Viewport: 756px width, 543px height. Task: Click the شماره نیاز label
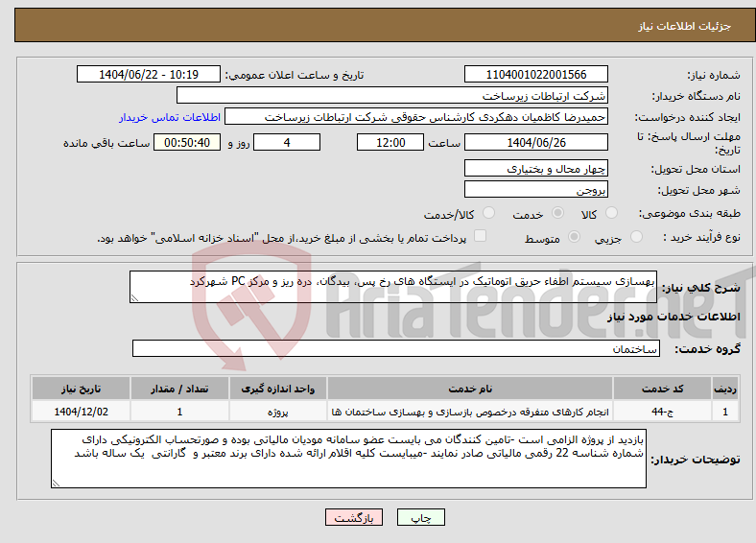[x=714, y=75]
